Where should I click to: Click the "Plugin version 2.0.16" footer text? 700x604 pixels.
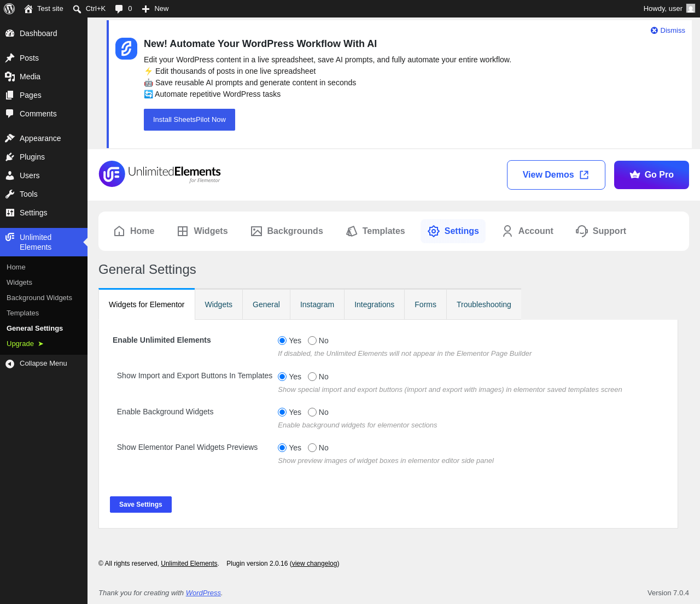[x=257, y=564]
